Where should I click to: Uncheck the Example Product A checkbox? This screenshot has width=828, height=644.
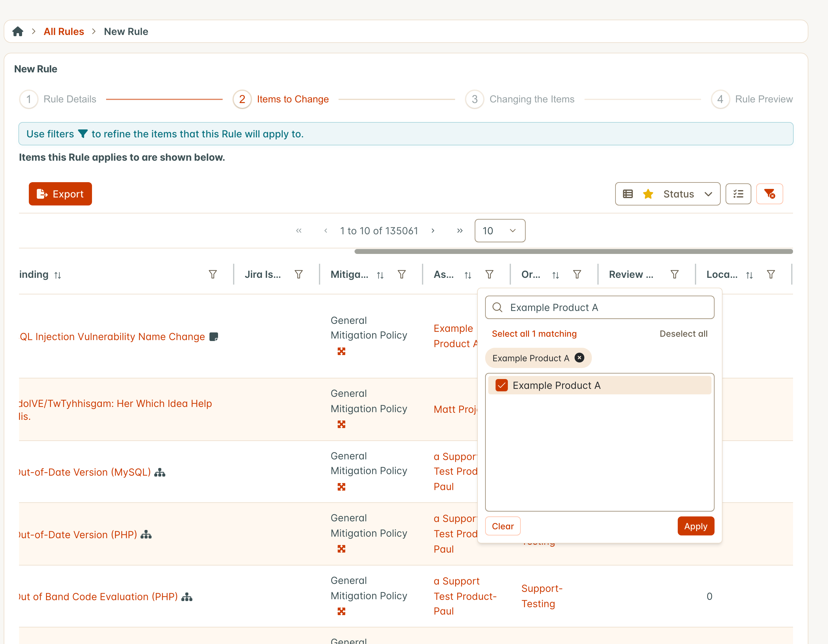click(501, 385)
